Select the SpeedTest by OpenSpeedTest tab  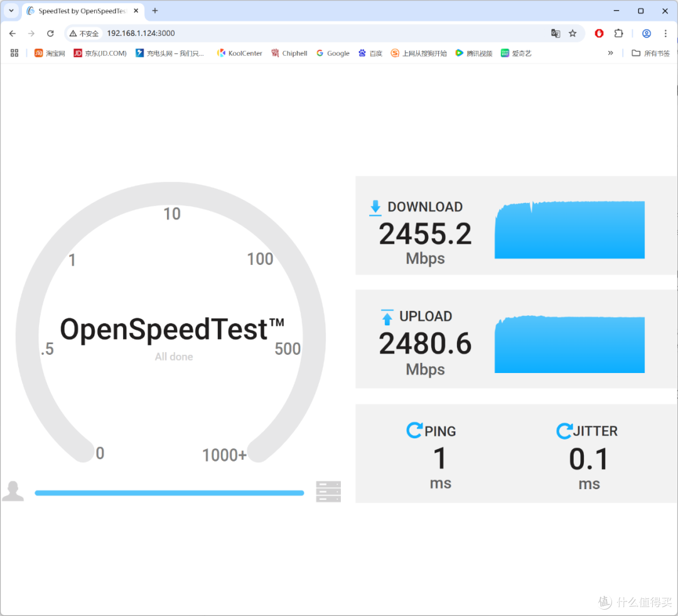point(82,11)
